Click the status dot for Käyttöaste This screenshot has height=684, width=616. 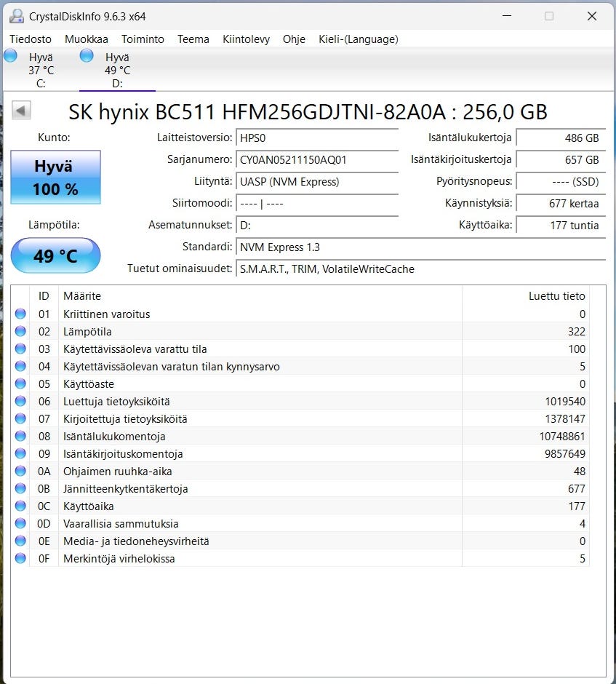pyautogui.click(x=20, y=383)
